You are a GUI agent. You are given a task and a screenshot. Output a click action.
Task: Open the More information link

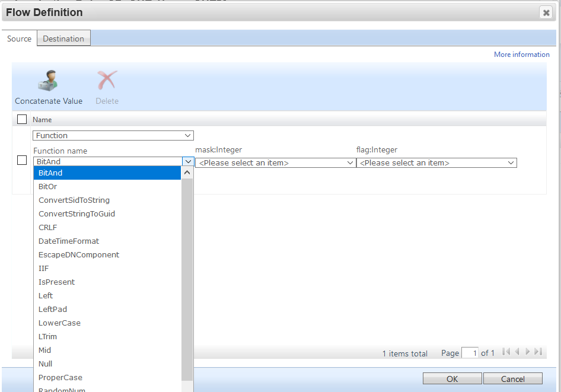pyautogui.click(x=521, y=54)
